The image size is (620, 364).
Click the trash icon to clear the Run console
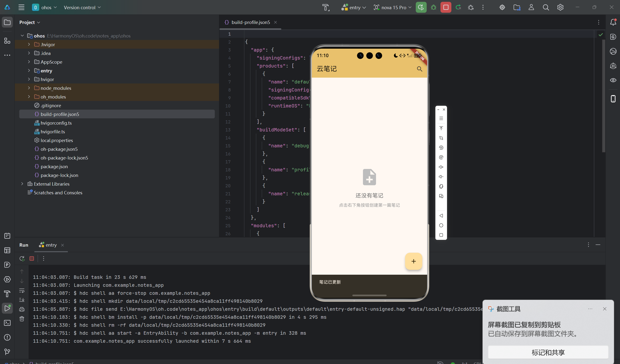click(22, 319)
